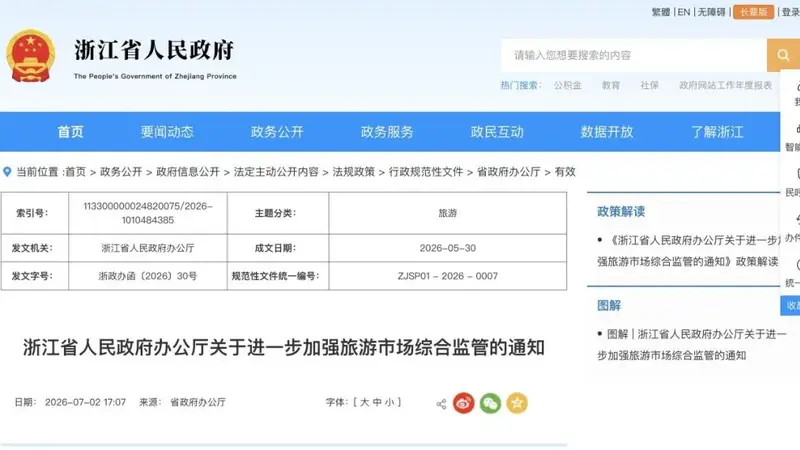Share via green WeChat icon

click(x=490, y=403)
